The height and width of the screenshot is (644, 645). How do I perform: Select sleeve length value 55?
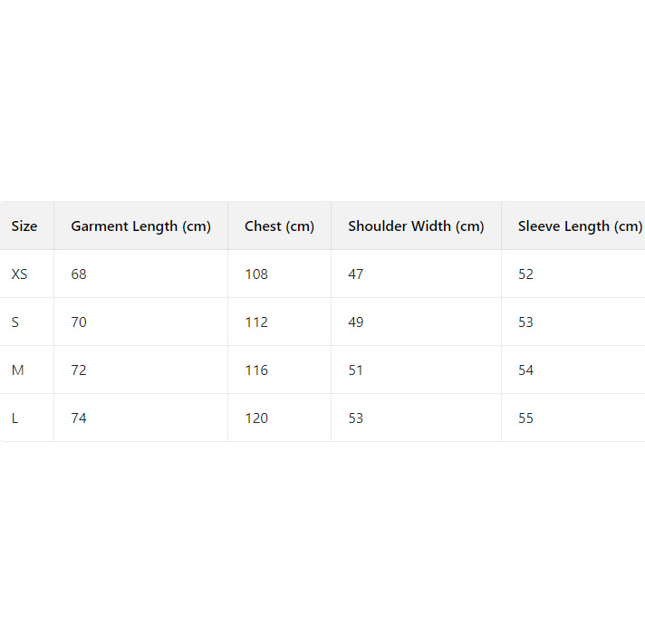click(x=526, y=418)
